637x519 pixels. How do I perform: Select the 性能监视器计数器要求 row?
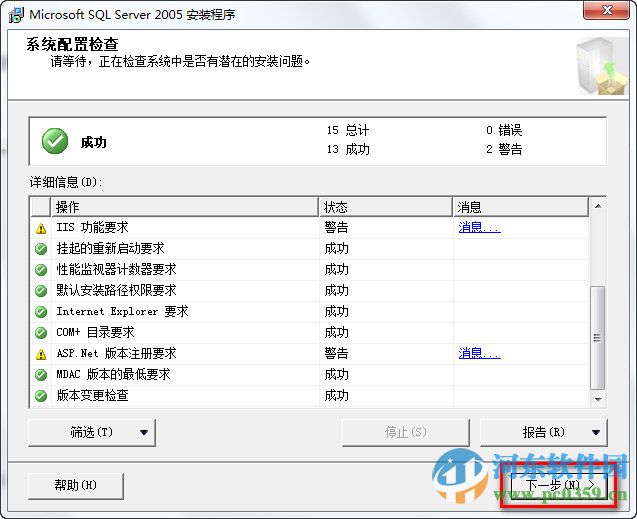click(x=310, y=270)
